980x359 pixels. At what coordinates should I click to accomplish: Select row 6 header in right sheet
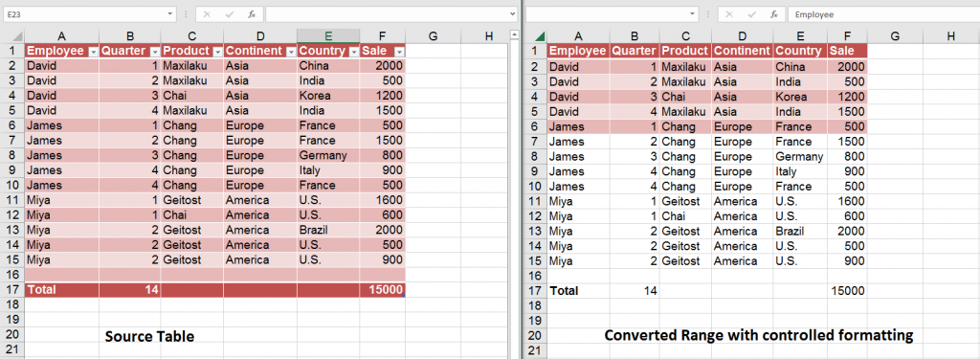pyautogui.click(x=535, y=126)
